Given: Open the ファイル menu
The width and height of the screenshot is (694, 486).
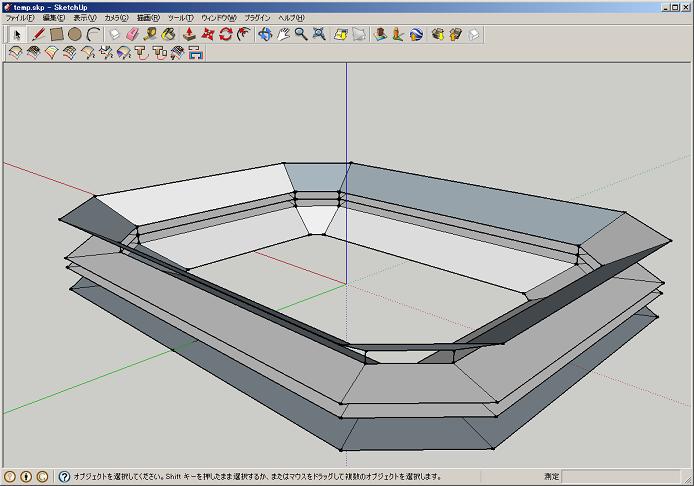Looking at the screenshot, I should point(20,18).
